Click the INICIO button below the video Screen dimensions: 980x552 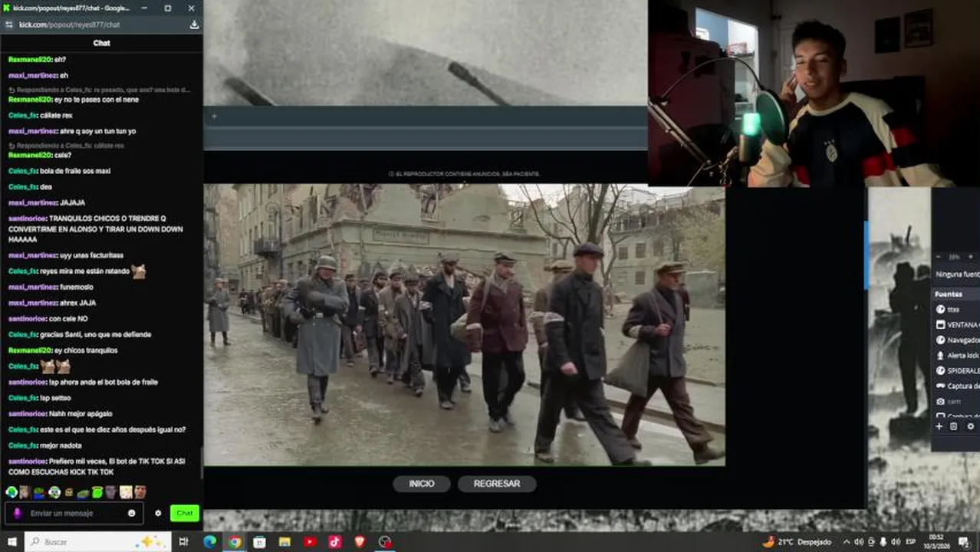point(422,484)
